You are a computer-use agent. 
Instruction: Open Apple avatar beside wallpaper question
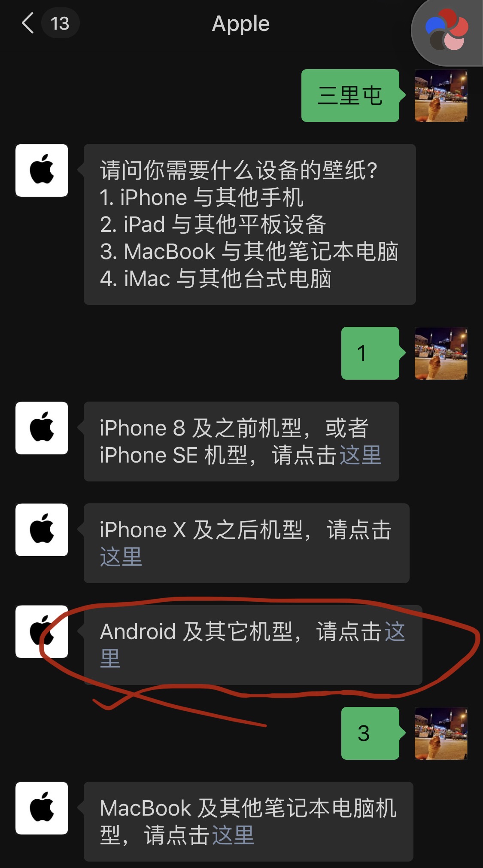pyautogui.click(x=42, y=170)
